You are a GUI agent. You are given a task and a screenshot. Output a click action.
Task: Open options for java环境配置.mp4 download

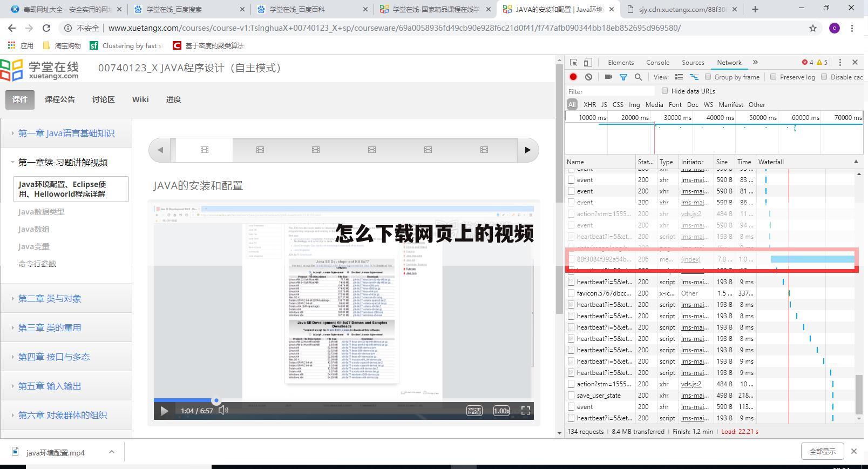(x=111, y=452)
